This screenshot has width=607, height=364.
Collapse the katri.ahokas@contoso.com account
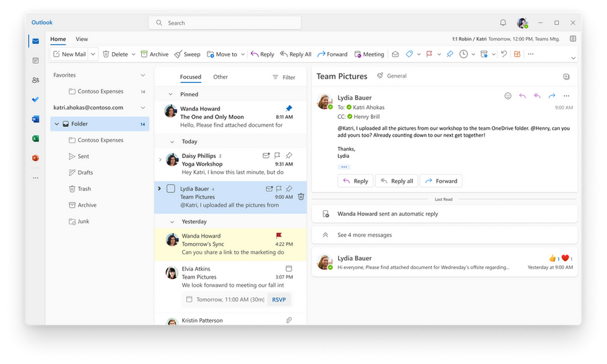[143, 108]
